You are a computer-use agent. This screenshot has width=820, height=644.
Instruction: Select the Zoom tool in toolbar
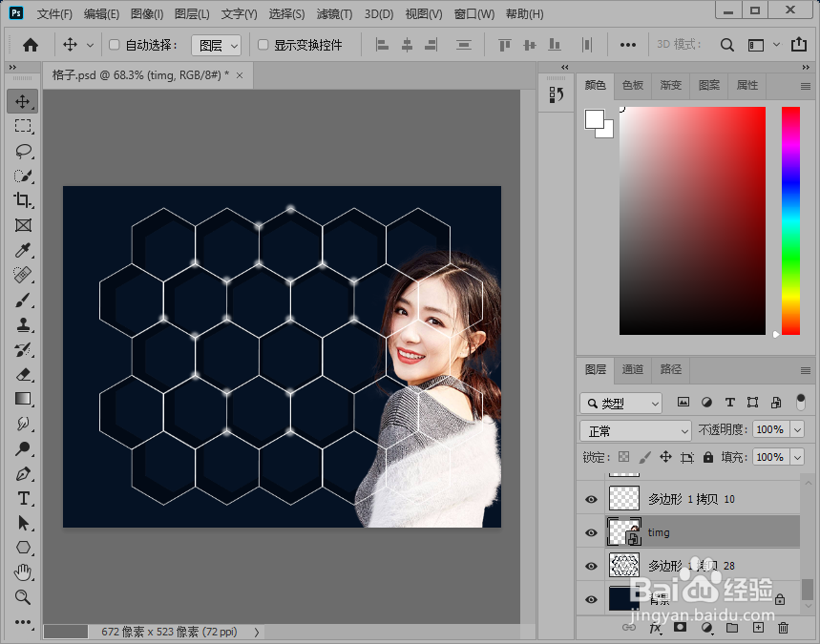pyautogui.click(x=23, y=597)
